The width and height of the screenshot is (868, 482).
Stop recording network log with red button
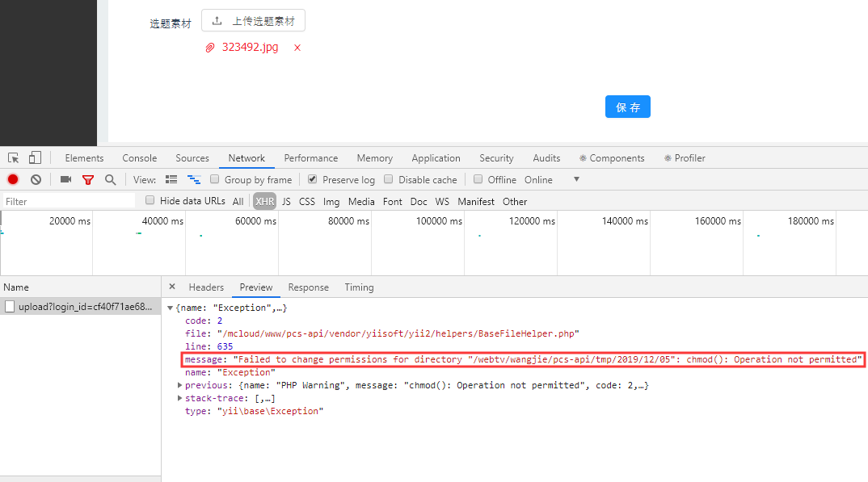[13, 179]
